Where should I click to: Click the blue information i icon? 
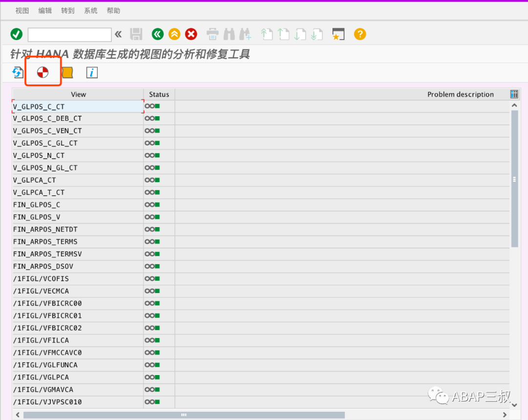(x=92, y=72)
